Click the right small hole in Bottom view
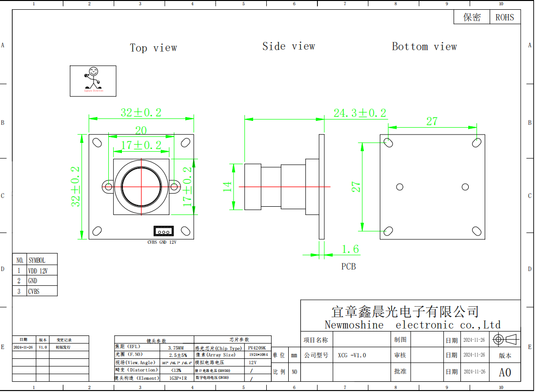 point(465,187)
